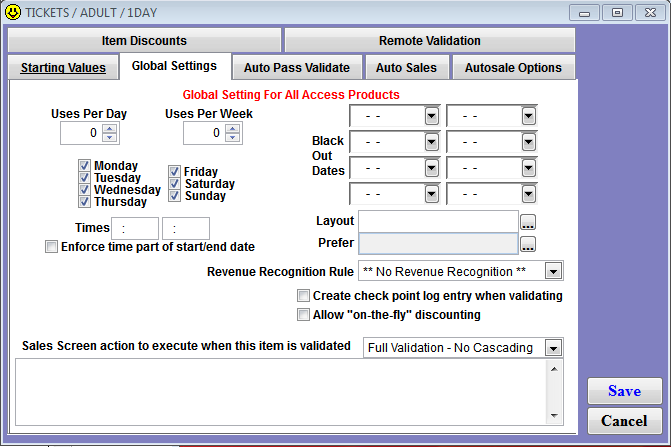Switch to the Autosale Options tab
The width and height of the screenshot is (671, 447).
coord(513,68)
